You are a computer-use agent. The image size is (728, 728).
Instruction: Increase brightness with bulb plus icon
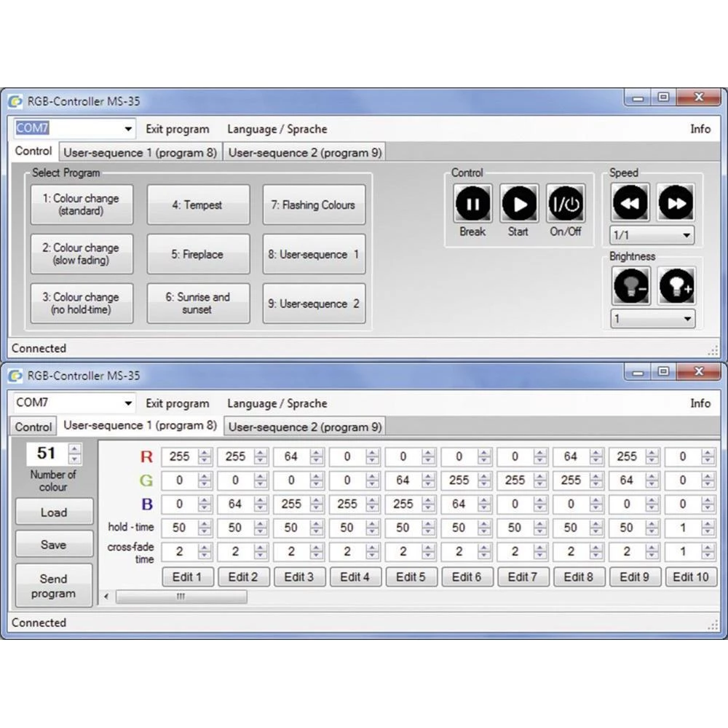[676, 286]
